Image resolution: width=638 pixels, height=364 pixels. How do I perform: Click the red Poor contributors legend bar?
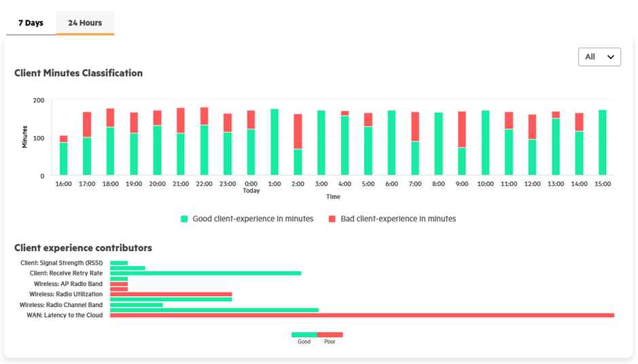(330, 335)
